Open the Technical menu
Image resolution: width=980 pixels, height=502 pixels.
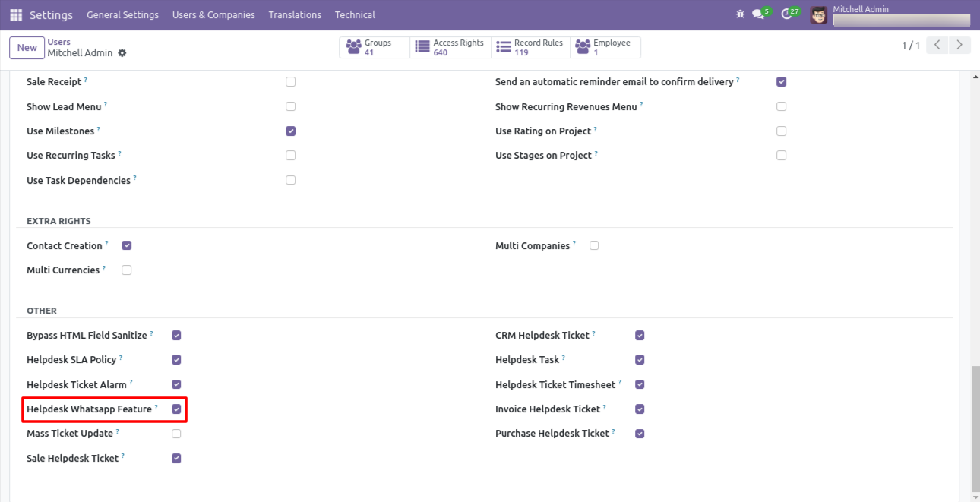[x=355, y=15]
